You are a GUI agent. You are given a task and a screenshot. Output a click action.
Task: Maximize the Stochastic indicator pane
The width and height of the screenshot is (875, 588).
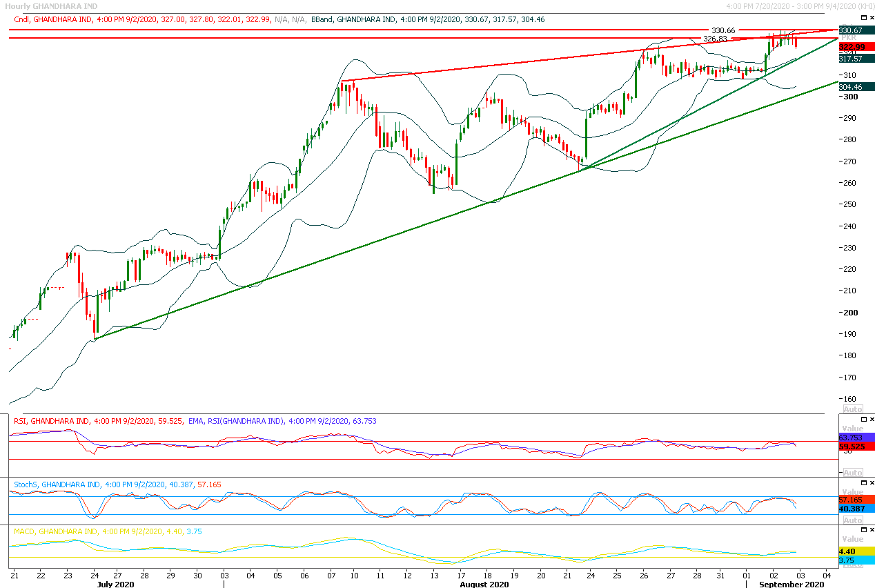(x=863, y=482)
